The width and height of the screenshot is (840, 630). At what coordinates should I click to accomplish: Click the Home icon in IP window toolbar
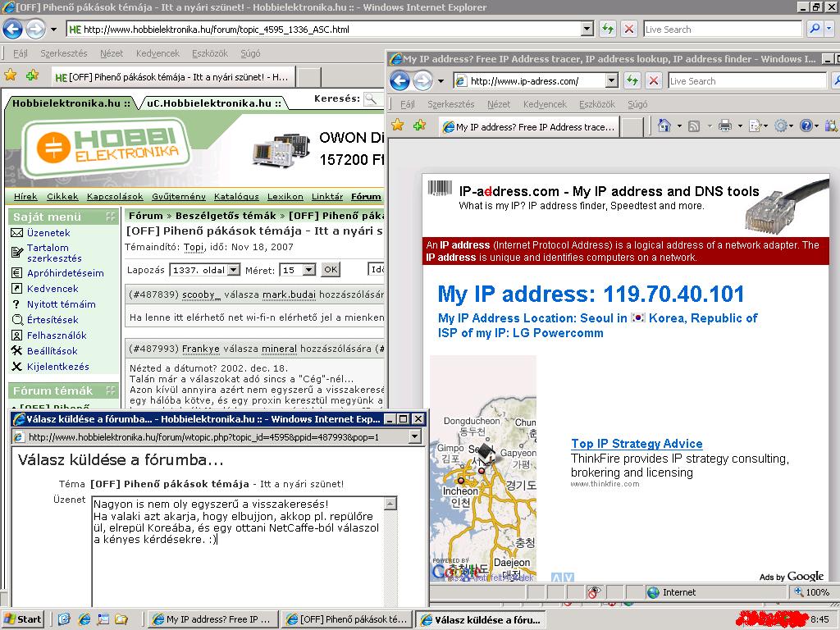point(664,126)
